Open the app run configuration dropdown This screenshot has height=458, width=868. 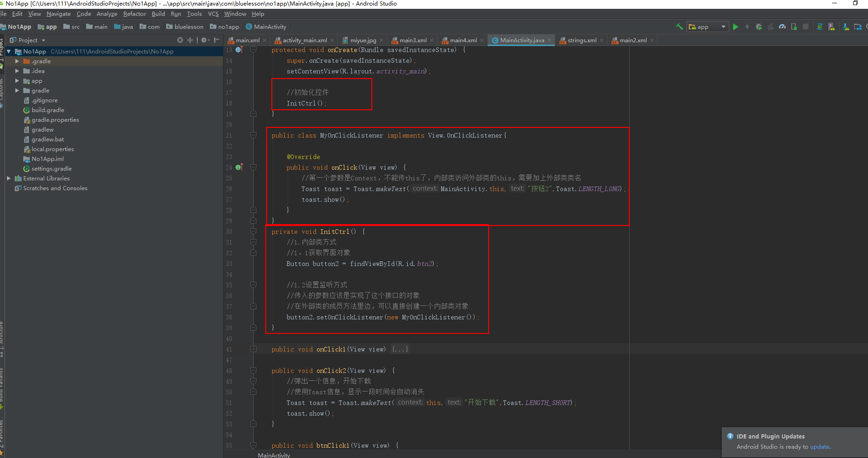[x=707, y=27]
